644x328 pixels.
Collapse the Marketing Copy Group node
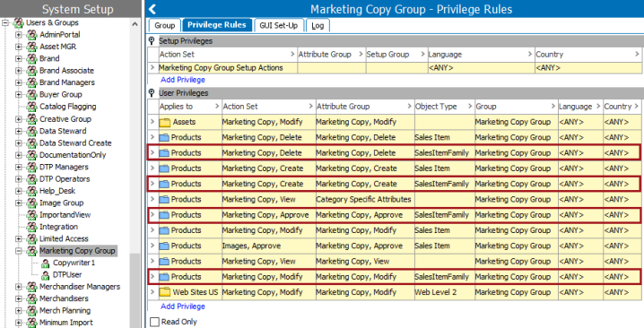click(x=19, y=251)
